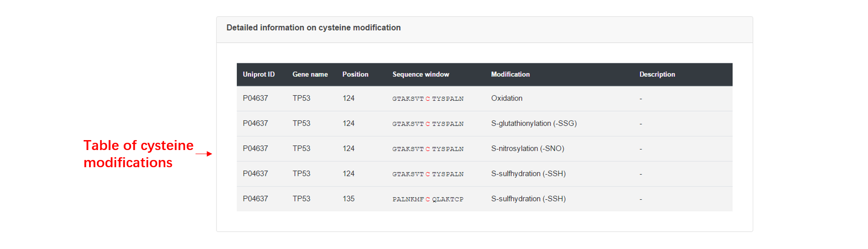Click position 135 in the last row

tap(349, 199)
